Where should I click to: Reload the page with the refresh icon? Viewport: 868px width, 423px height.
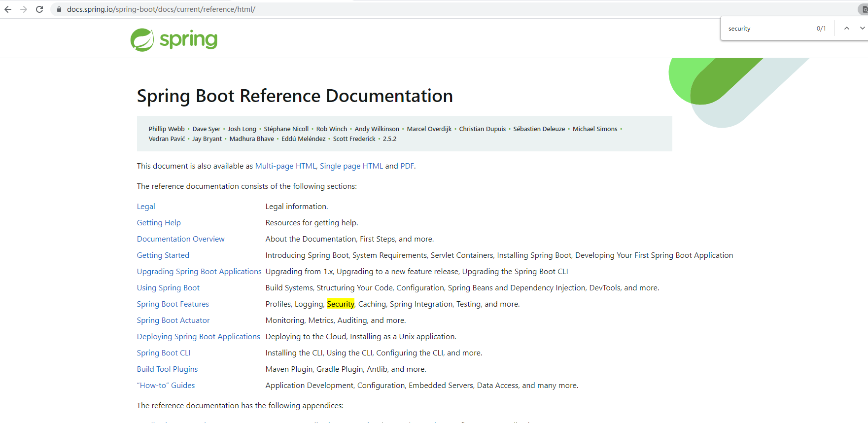(39, 9)
